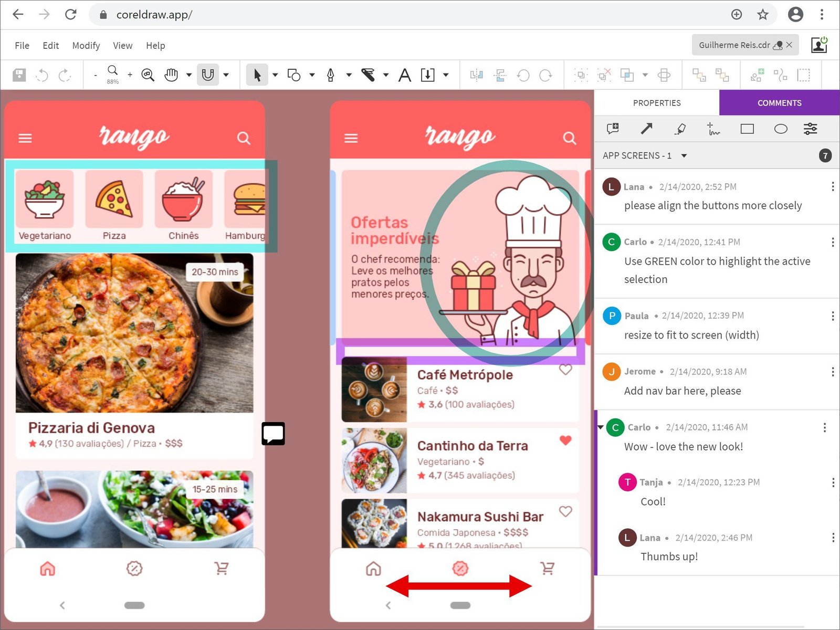Open the Pan tool dropdown arrow
This screenshot has height=630, width=840.
pos(189,75)
